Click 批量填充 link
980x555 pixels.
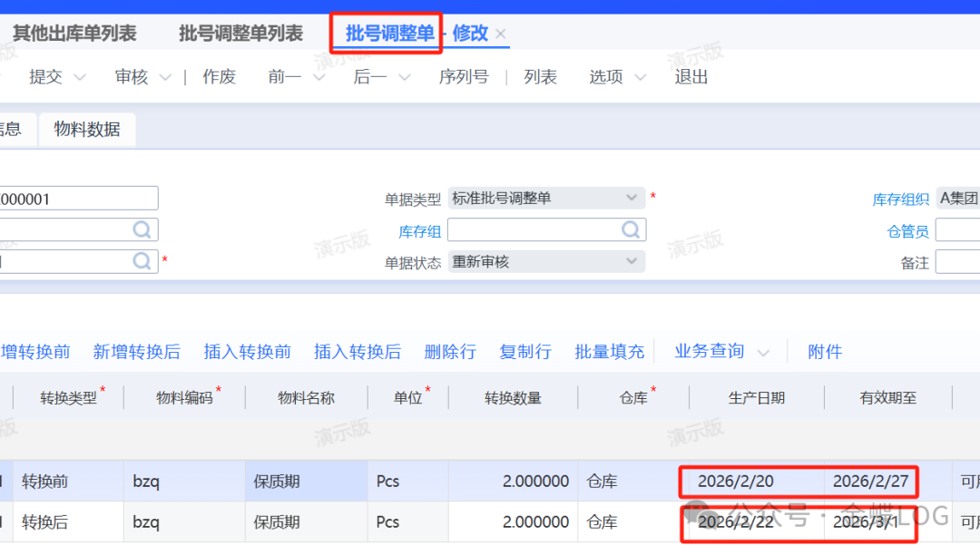point(609,352)
